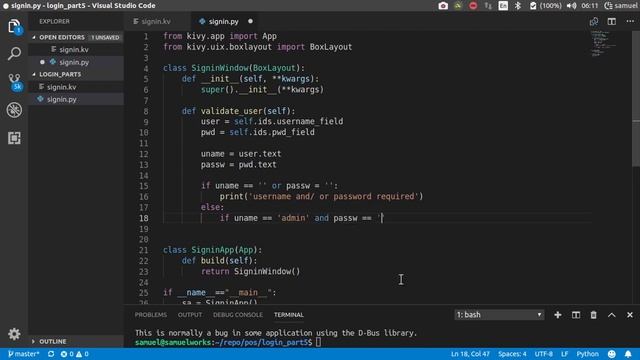Change indentation via 'Spaces: 4'
Screen dimensions: 640x360
tap(512, 354)
